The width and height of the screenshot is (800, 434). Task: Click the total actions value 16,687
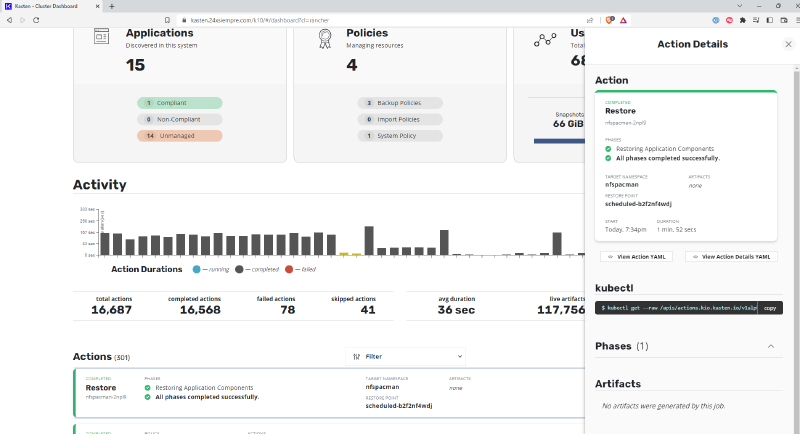[111, 310]
